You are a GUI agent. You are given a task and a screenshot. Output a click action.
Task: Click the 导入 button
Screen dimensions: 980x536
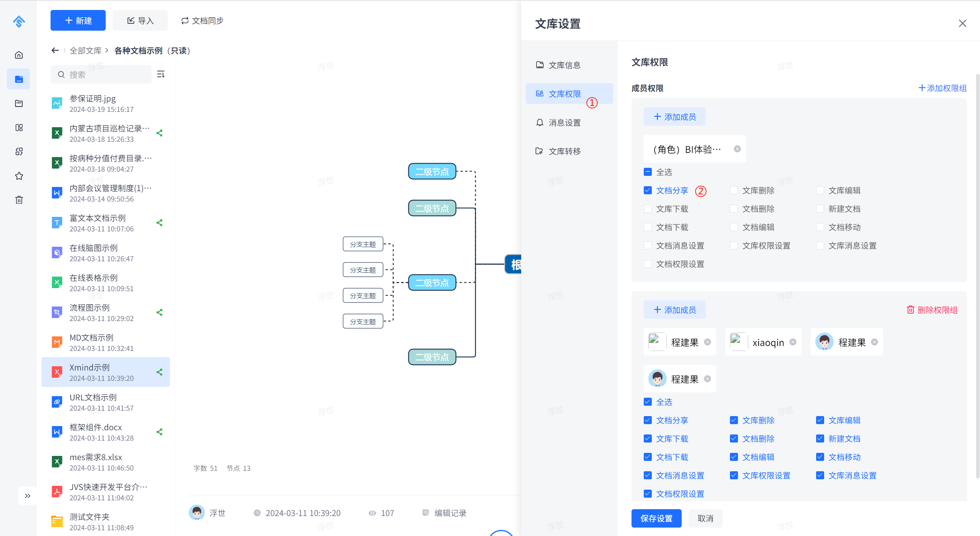click(x=140, y=20)
